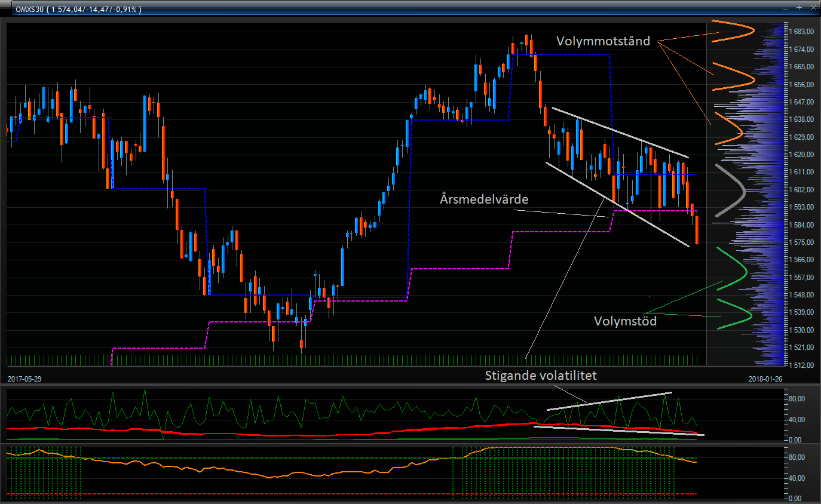Click 40,00 on the volatility pane axis
This screenshot has height=504, width=821.
pyautogui.click(x=797, y=419)
